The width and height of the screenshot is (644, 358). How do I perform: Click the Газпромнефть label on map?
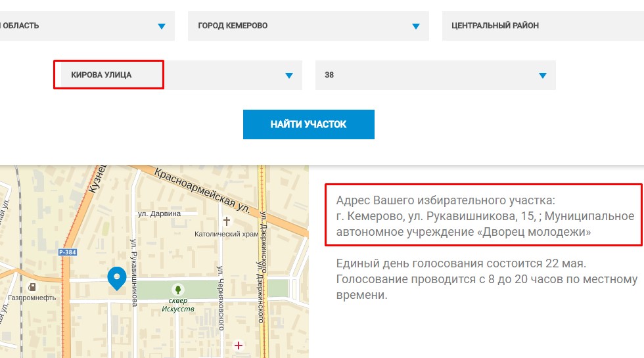point(32,298)
